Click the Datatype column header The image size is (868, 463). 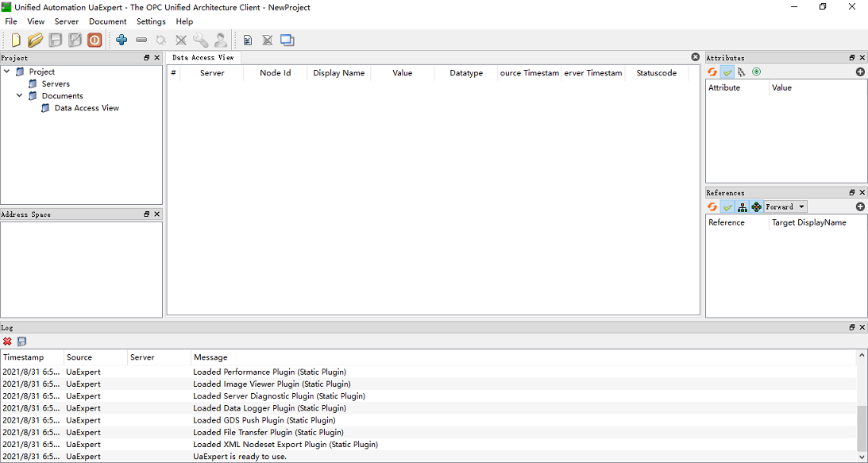click(x=466, y=73)
